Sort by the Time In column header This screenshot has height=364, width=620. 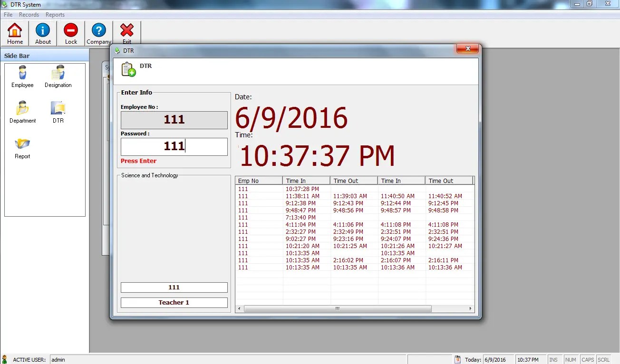click(306, 180)
